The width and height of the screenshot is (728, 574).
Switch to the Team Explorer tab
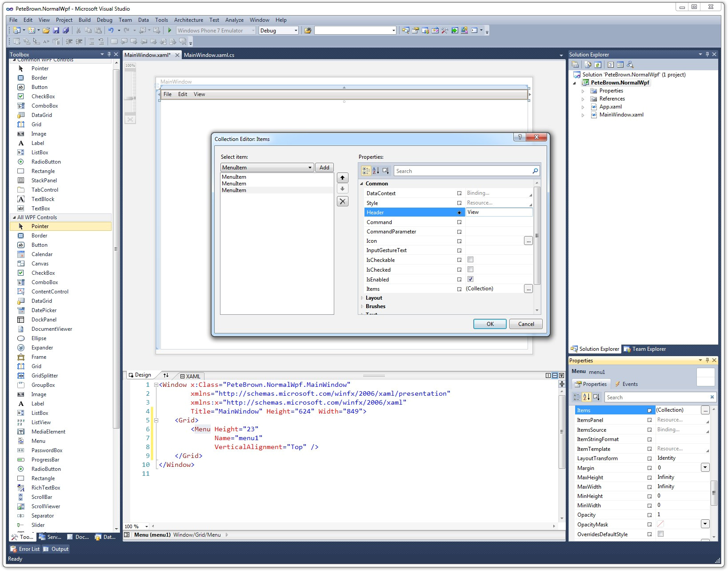pyautogui.click(x=644, y=349)
